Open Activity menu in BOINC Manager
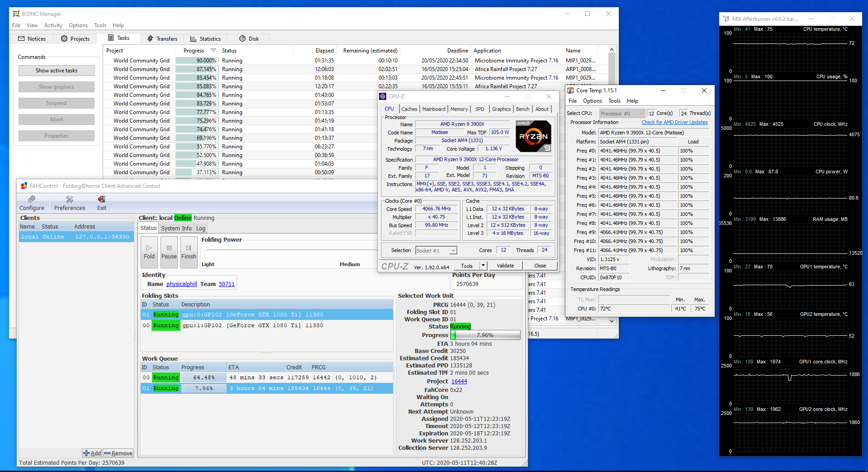 (53, 25)
